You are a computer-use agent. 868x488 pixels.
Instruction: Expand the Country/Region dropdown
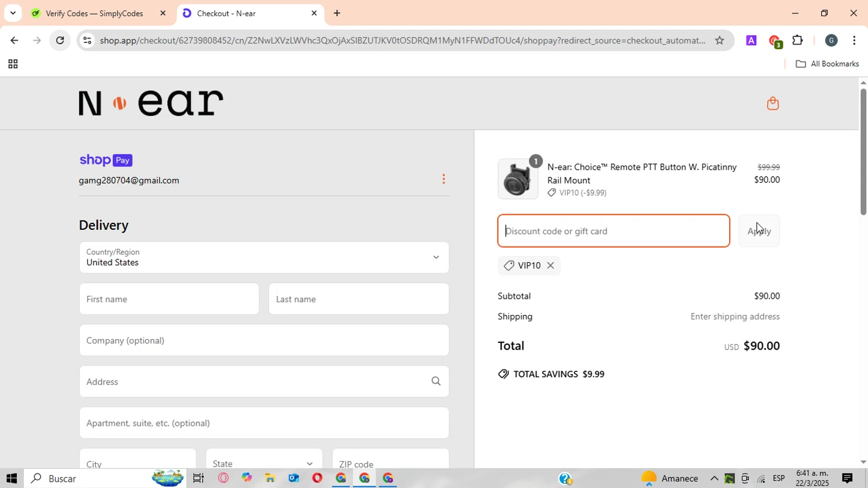click(x=264, y=258)
